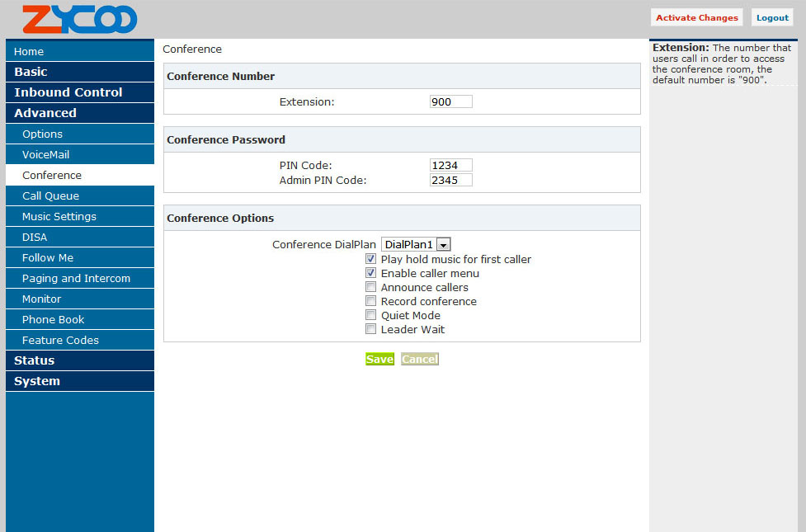Image resolution: width=806 pixels, height=532 pixels.
Task: Disable the Enable caller menu checkbox
Action: [371, 274]
